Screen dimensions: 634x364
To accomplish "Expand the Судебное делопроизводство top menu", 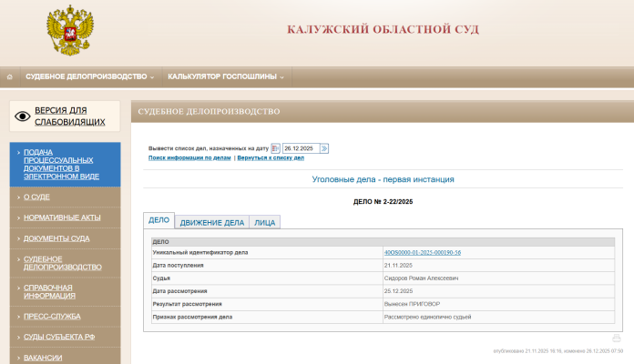I will (89, 76).
